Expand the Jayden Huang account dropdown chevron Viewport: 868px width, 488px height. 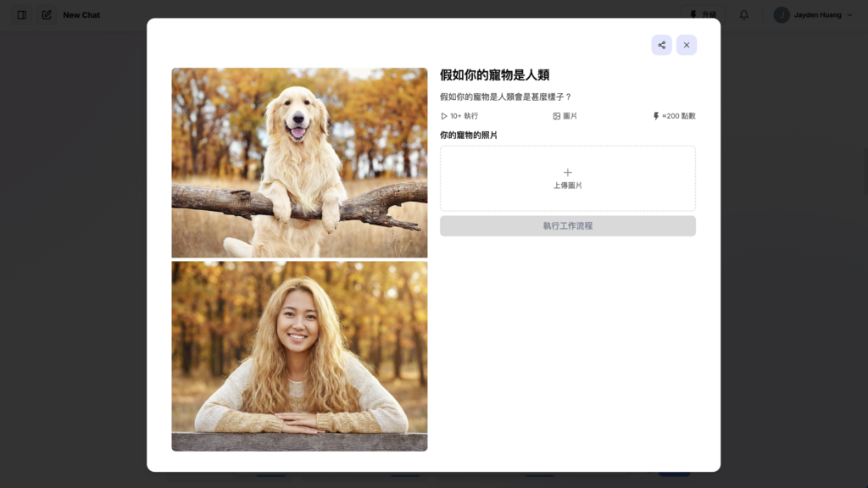coord(849,15)
